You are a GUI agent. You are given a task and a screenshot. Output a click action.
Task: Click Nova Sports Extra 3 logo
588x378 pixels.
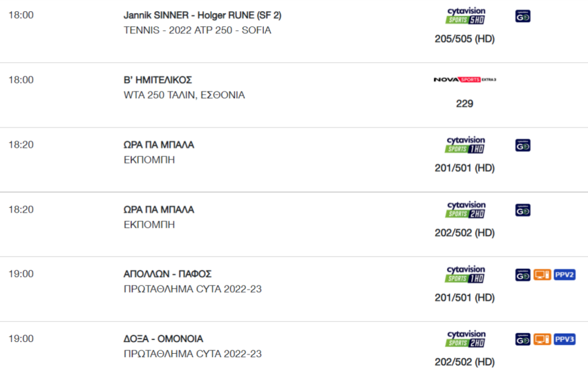tap(465, 80)
